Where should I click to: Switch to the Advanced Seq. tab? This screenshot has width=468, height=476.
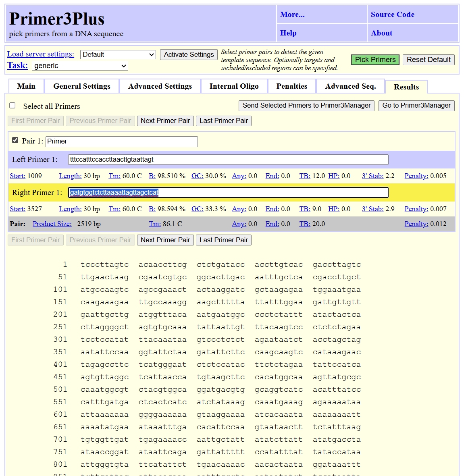[350, 86]
